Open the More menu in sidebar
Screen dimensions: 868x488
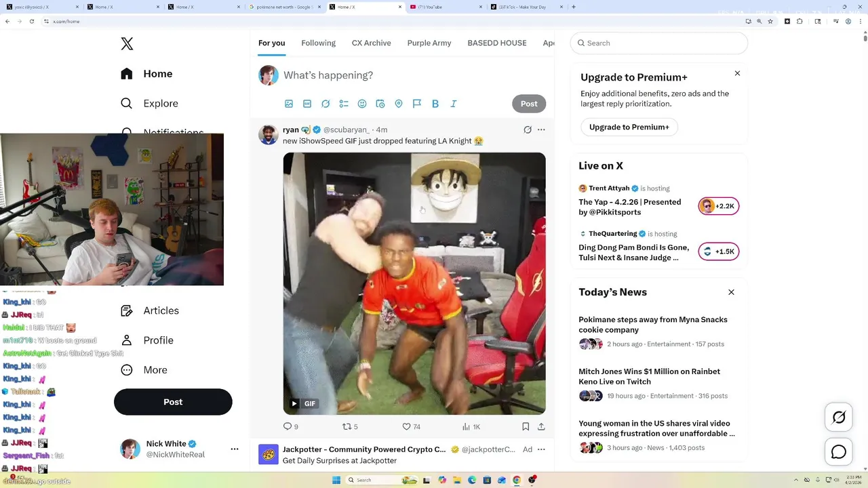pos(144,370)
